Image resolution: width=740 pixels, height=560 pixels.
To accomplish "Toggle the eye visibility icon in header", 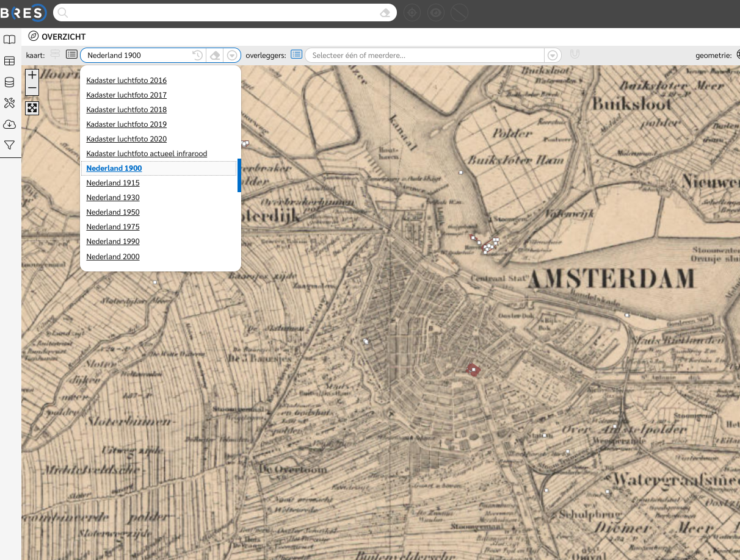I will 435,13.
